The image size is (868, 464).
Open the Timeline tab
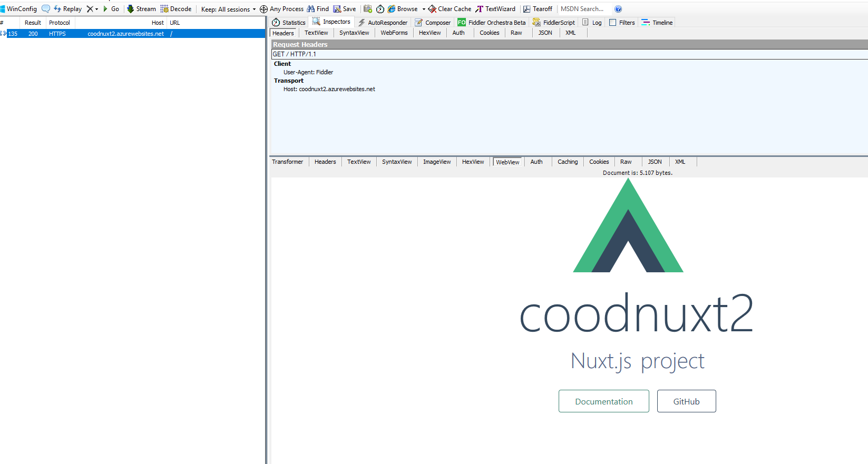pos(657,23)
